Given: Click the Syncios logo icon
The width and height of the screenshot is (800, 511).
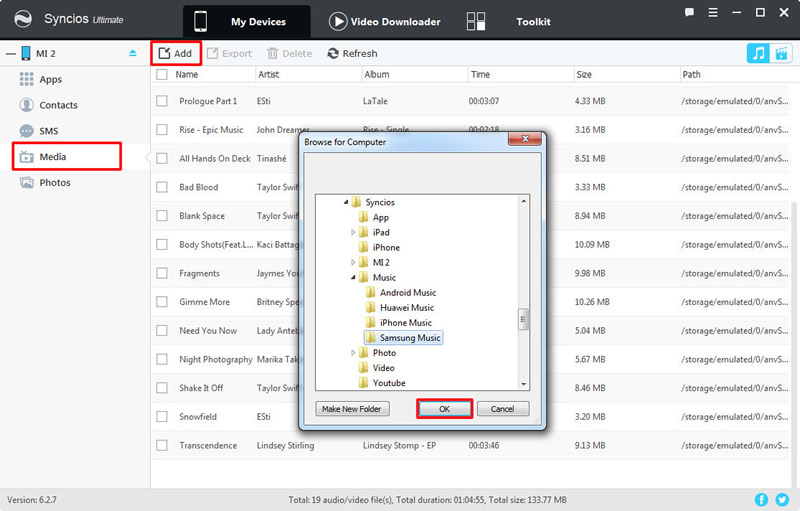Looking at the screenshot, I should [23, 19].
